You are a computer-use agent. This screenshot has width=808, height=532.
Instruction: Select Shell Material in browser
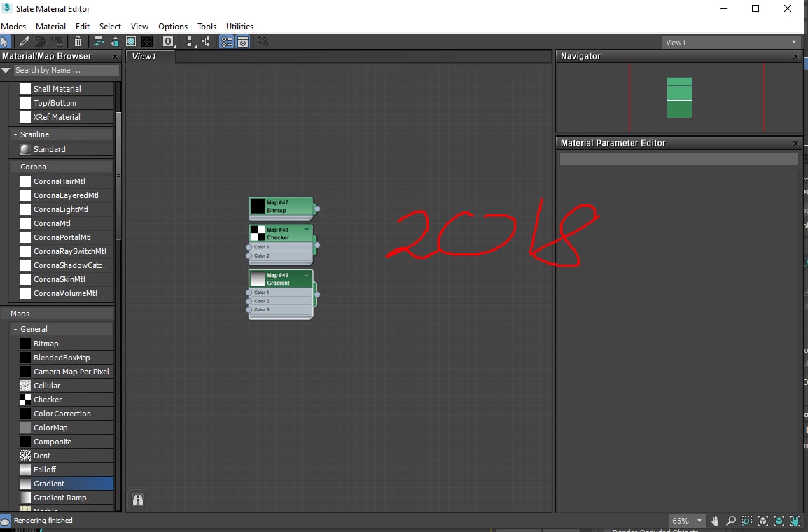point(66,89)
